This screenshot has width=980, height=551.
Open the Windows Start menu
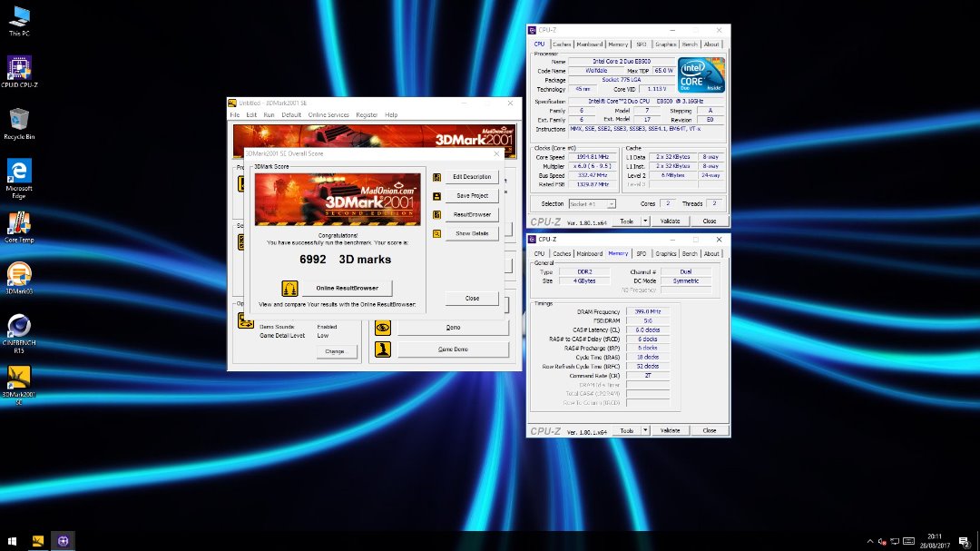[x=12, y=541]
